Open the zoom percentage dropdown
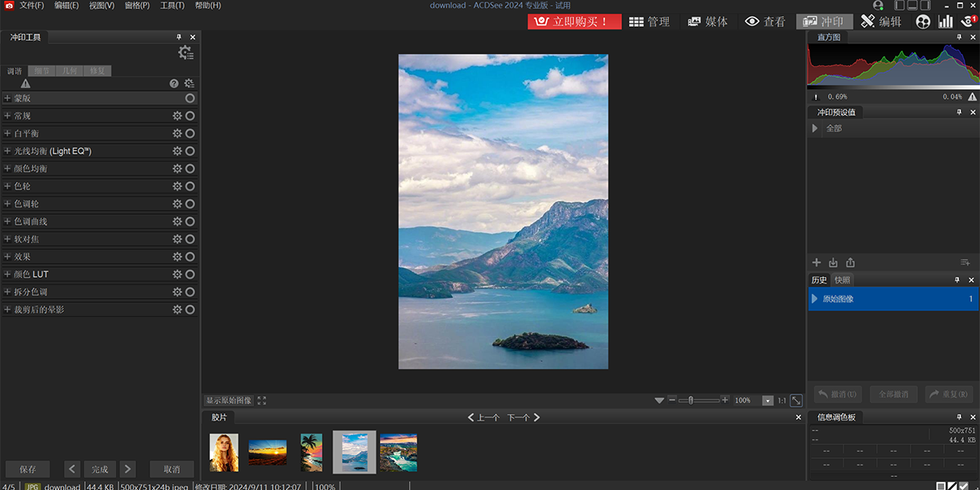This screenshot has width=980, height=490. click(768, 401)
